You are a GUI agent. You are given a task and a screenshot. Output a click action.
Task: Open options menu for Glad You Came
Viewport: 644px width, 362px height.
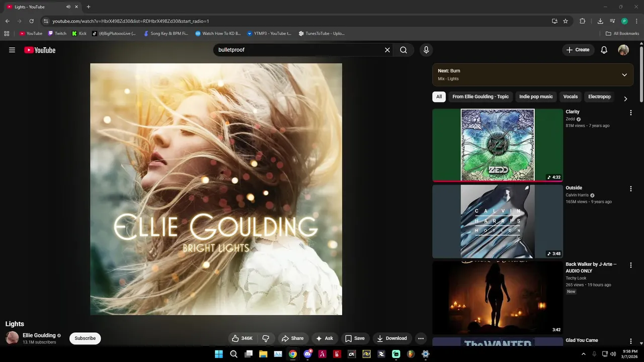pyautogui.click(x=630, y=341)
